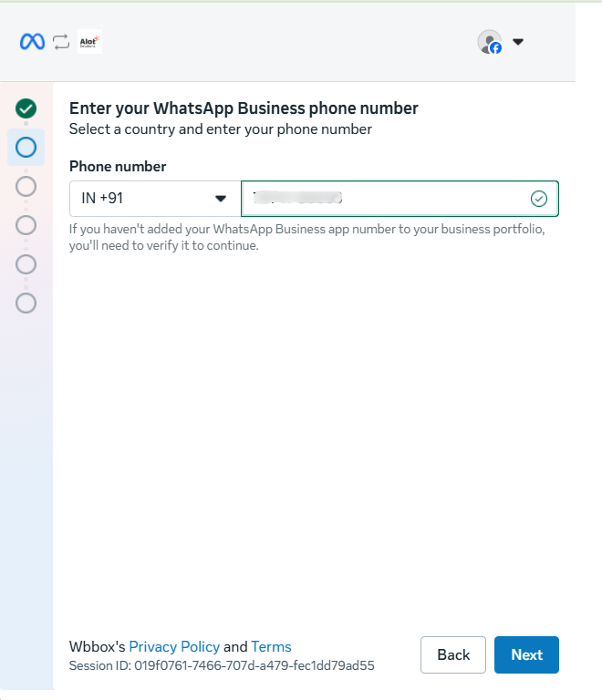This screenshot has width=602, height=700.
Task: Open the Alot Solutions app logo
Action: coord(89,42)
